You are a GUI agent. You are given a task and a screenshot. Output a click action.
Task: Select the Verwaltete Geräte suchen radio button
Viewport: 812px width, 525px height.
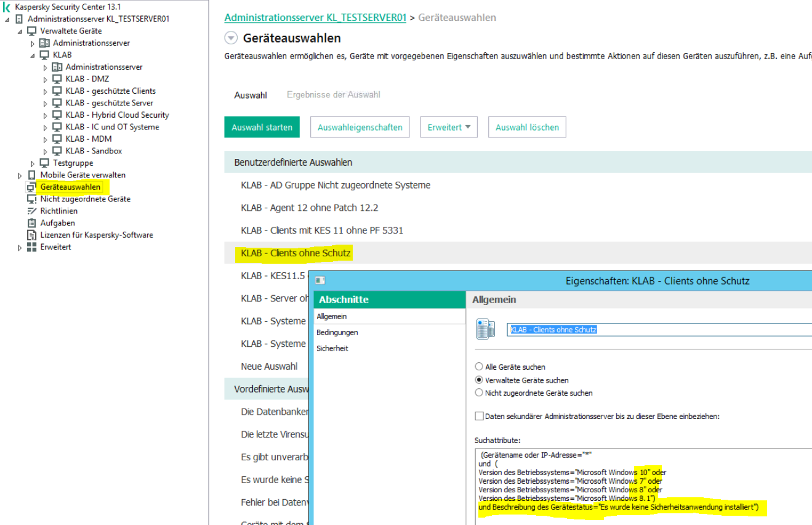click(x=479, y=380)
